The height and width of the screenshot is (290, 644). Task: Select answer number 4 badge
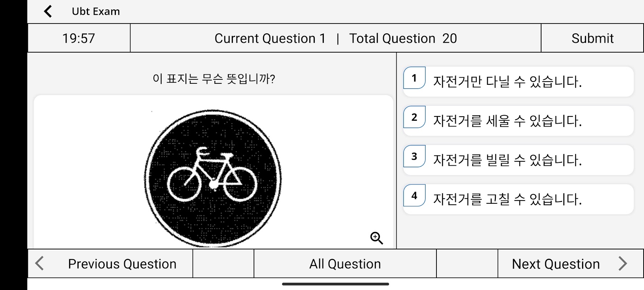414,195
